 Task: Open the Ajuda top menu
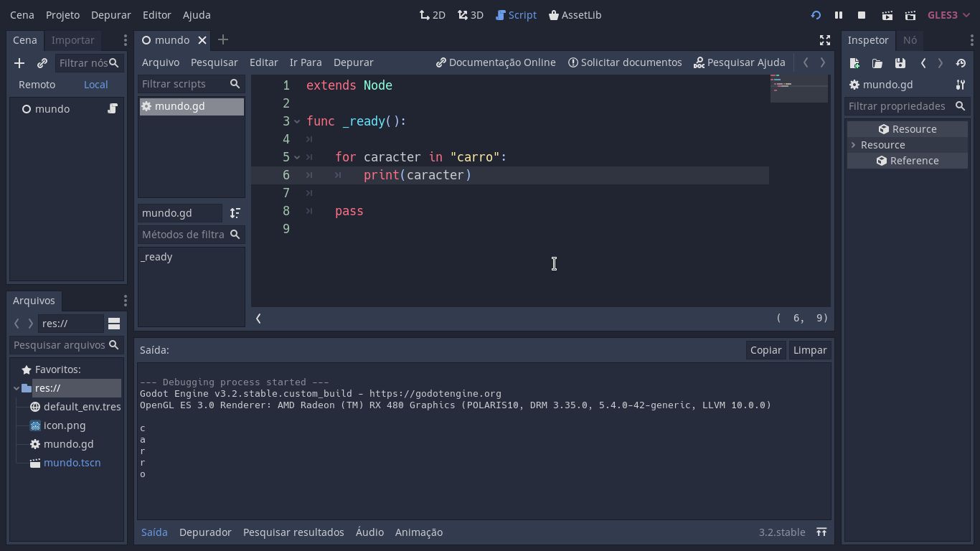click(197, 15)
